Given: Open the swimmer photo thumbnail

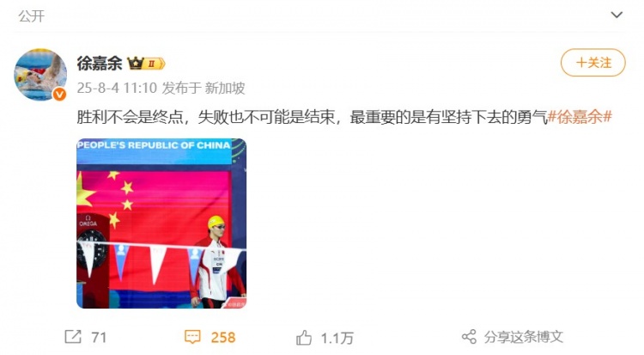Looking at the screenshot, I should pos(161,223).
